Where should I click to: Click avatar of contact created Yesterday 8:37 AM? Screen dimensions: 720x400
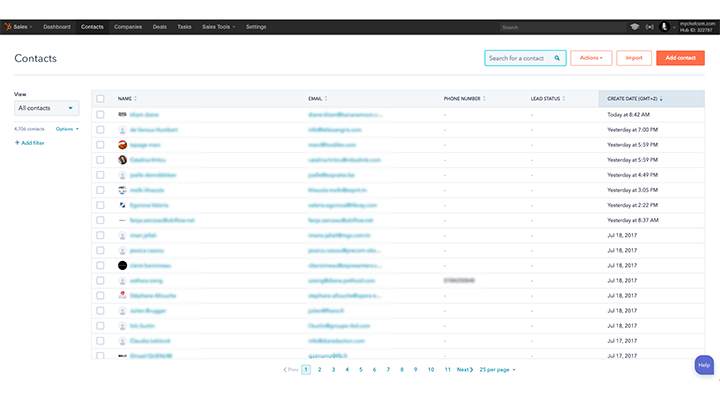click(x=122, y=220)
